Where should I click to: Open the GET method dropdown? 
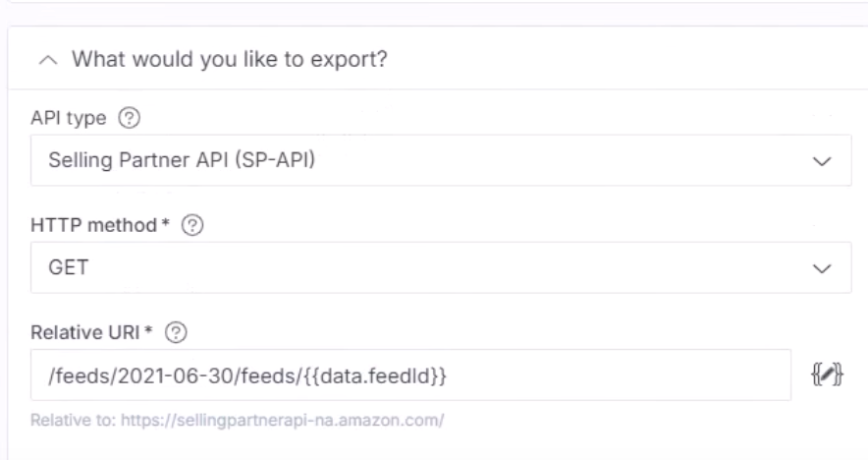(441, 267)
